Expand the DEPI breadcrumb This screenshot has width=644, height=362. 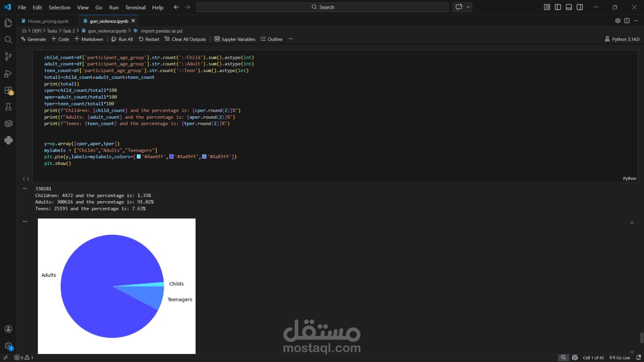[37, 31]
